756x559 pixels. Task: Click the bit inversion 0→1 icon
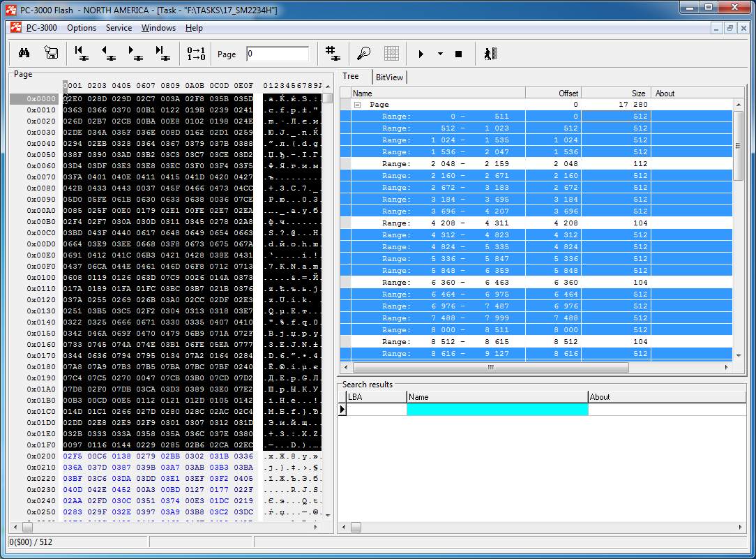coord(196,54)
